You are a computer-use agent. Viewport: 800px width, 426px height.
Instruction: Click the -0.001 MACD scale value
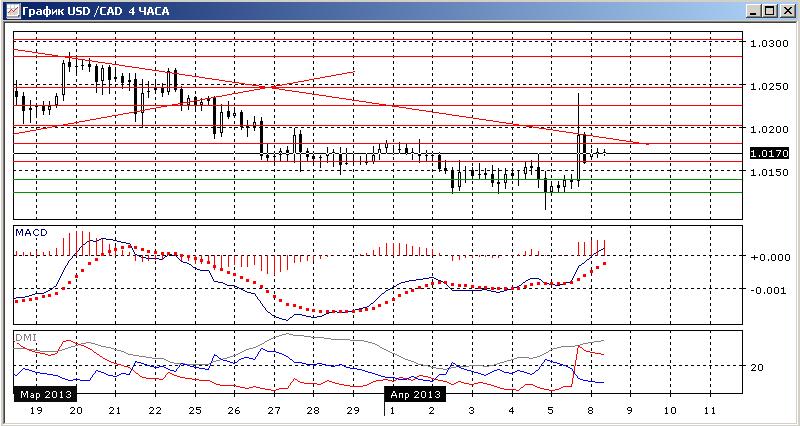pyautogui.click(x=769, y=290)
